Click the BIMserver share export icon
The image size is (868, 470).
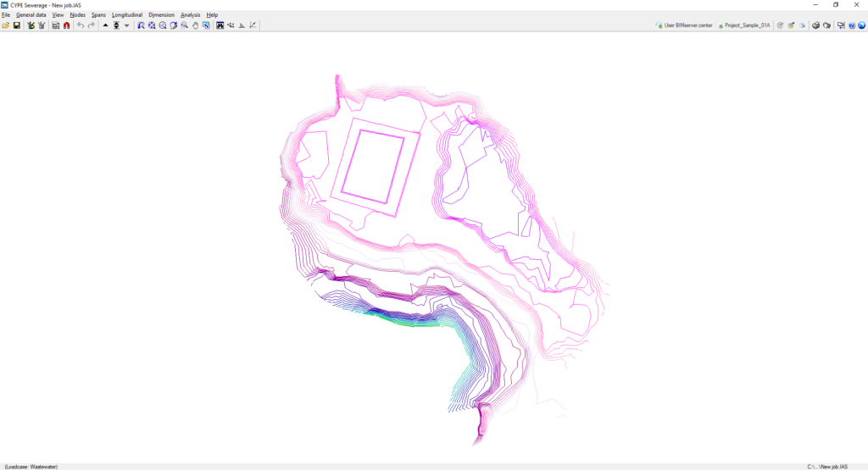pyautogui.click(x=791, y=25)
